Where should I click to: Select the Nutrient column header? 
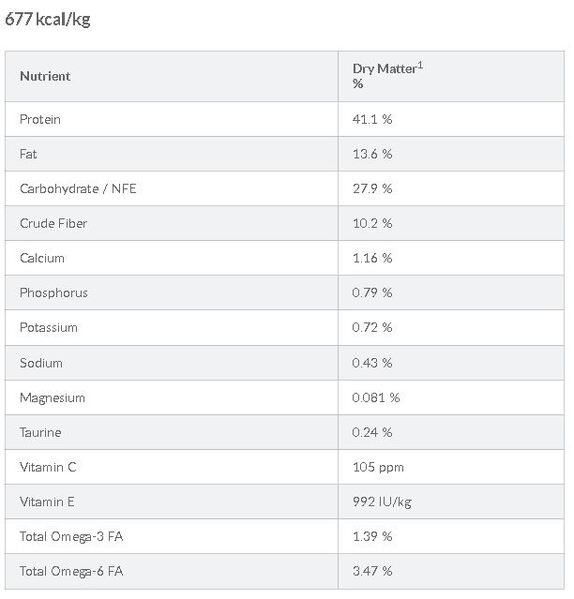(45, 76)
